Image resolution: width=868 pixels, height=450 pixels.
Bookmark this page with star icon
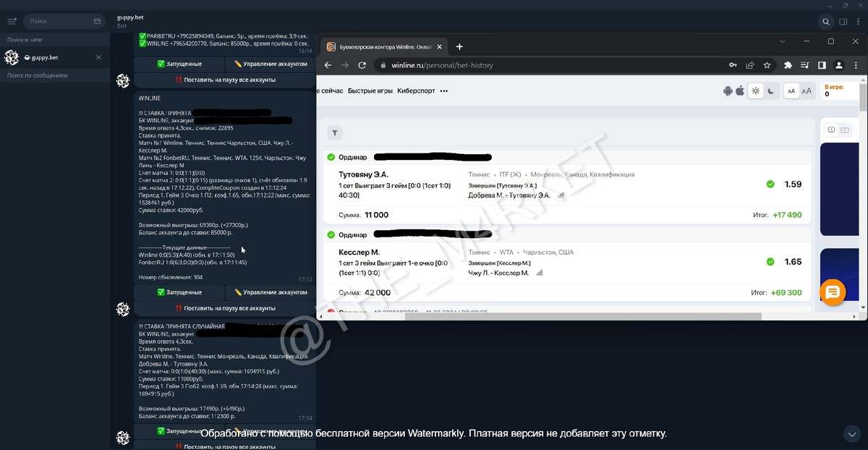(x=767, y=65)
